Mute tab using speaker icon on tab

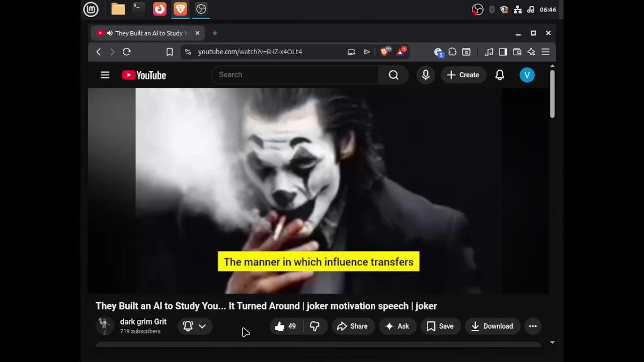pyautogui.click(x=110, y=33)
